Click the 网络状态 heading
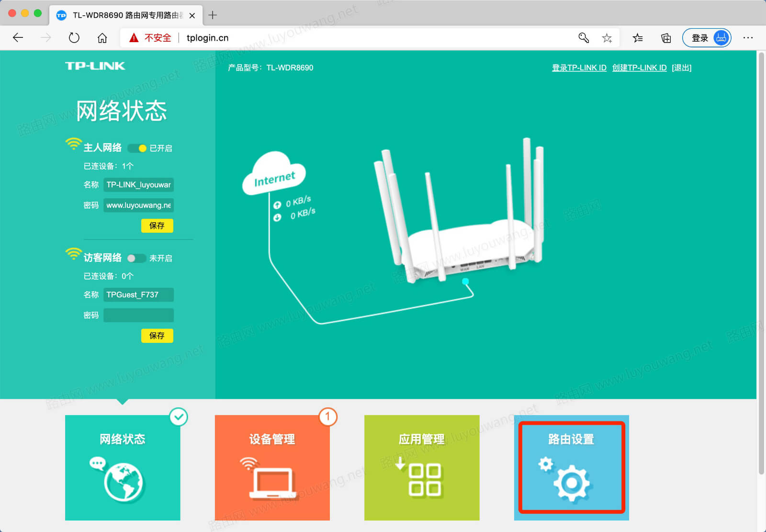766x532 pixels. click(x=122, y=111)
